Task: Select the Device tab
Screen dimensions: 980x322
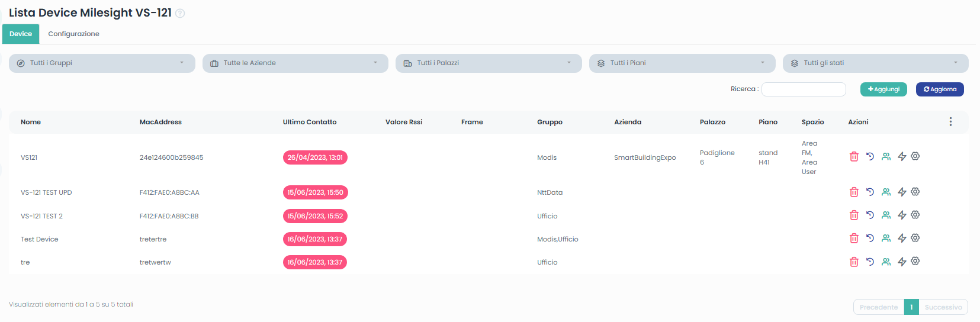Action: click(x=21, y=34)
